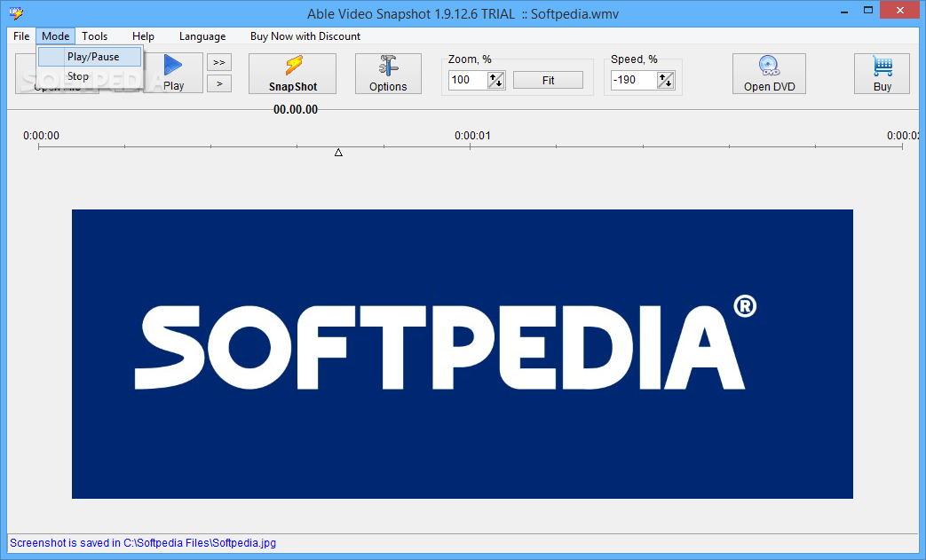Open the Tools menu

[94, 36]
